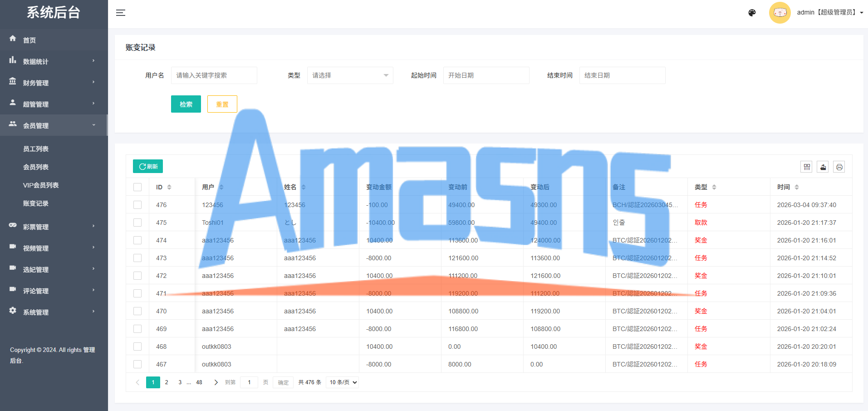This screenshot has height=411, width=868.
Task: Collapse the 会员管理 sidebar menu
Action: (x=54, y=125)
